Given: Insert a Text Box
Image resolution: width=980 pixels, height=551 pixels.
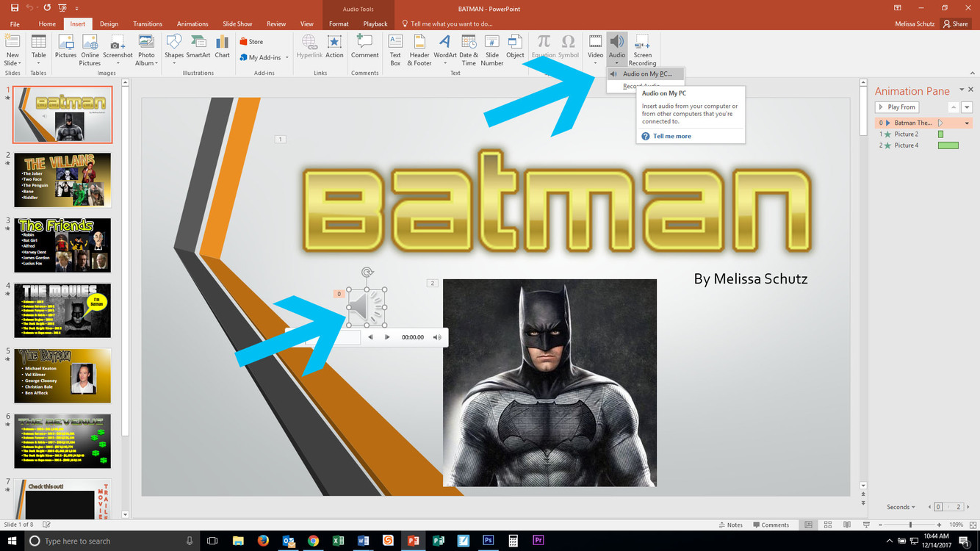Looking at the screenshot, I should [x=395, y=49].
